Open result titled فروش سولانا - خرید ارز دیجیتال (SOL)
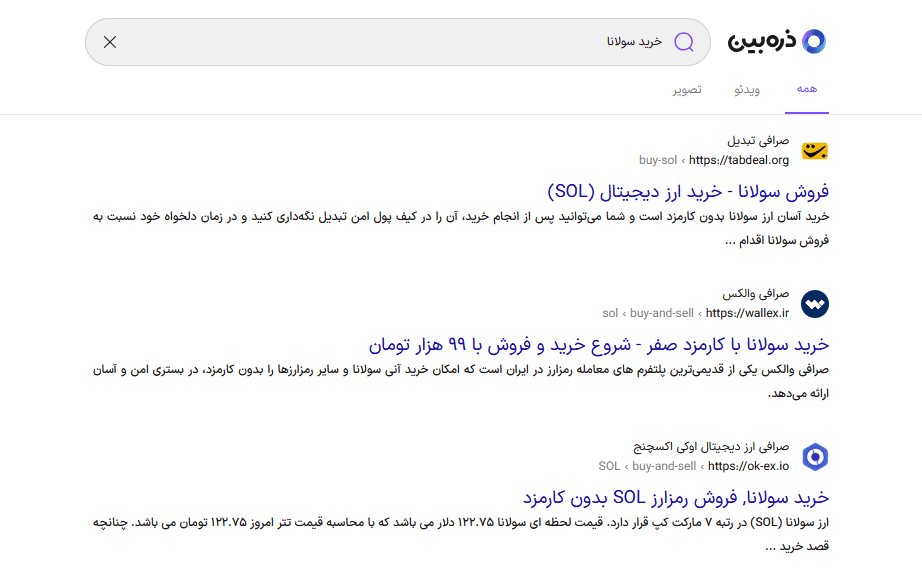The width and height of the screenshot is (922, 574). pyautogui.click(x=688, y=191)
